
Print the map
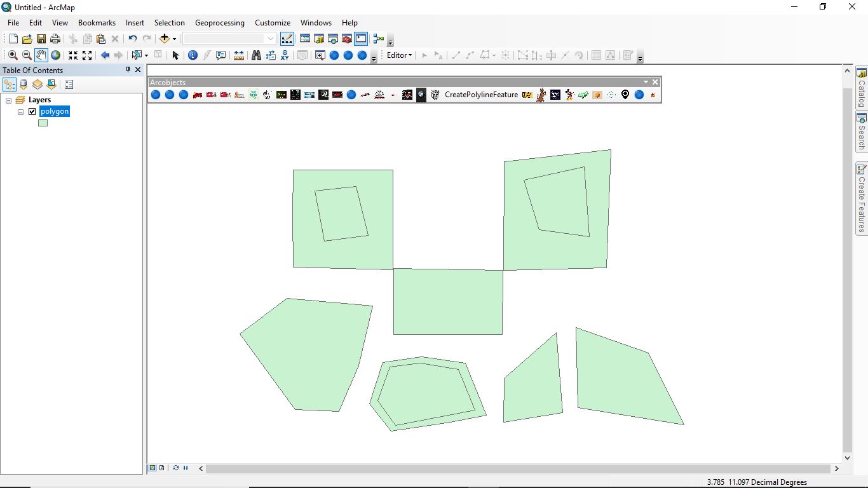[x=55, y=39]
